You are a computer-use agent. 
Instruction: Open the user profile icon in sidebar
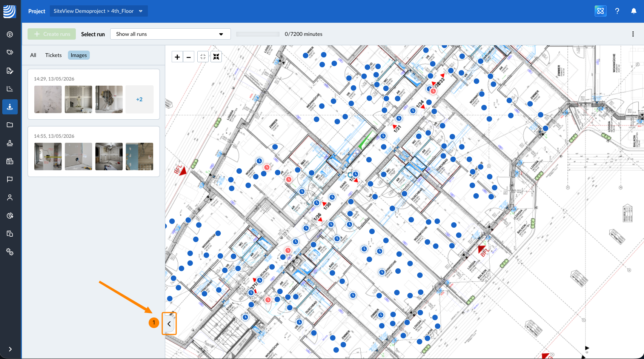coord(10,197)
